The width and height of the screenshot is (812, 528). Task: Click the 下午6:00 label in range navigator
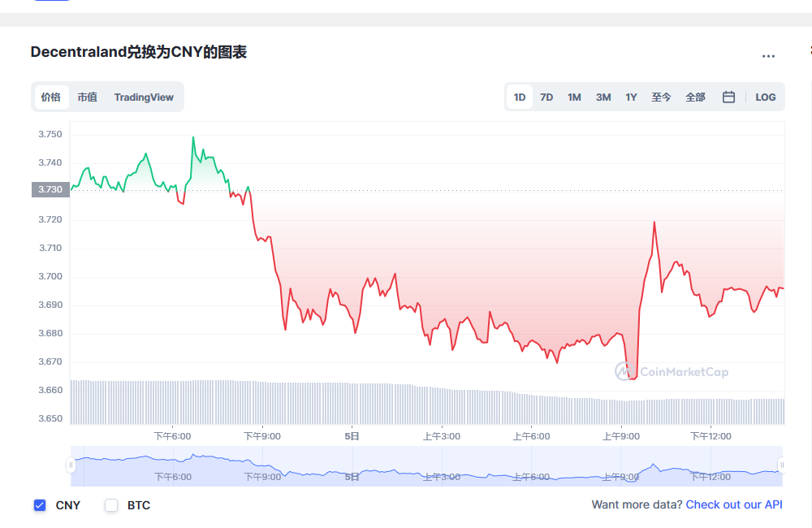point(173,477)
